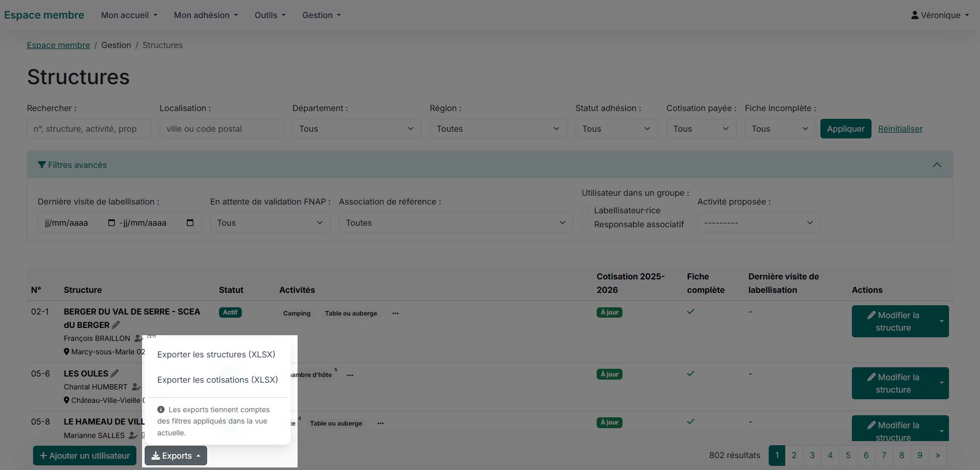Go to results page 5
This screenshot has height=470, width=980.
(x=848, y=455)
